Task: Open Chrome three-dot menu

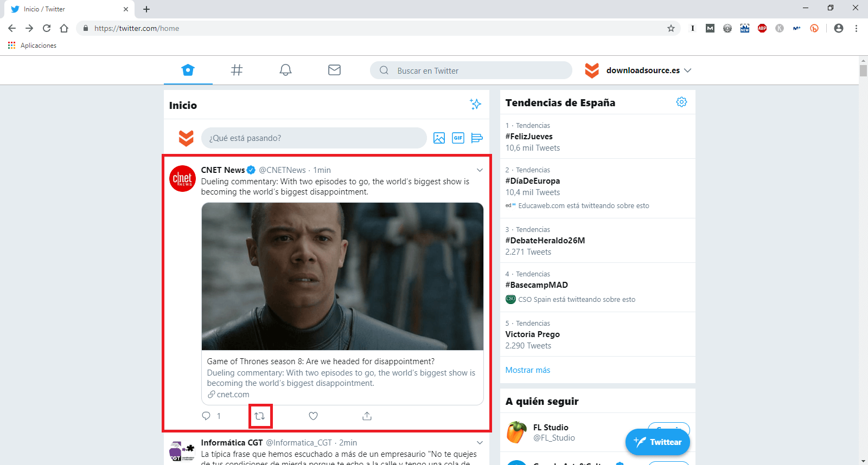Action: (856, 28)
